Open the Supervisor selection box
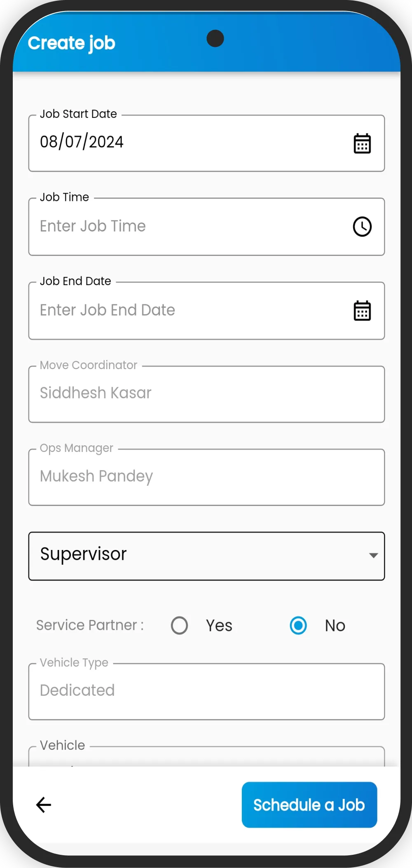This screenshot has width=412, height=868. (198, 556)
